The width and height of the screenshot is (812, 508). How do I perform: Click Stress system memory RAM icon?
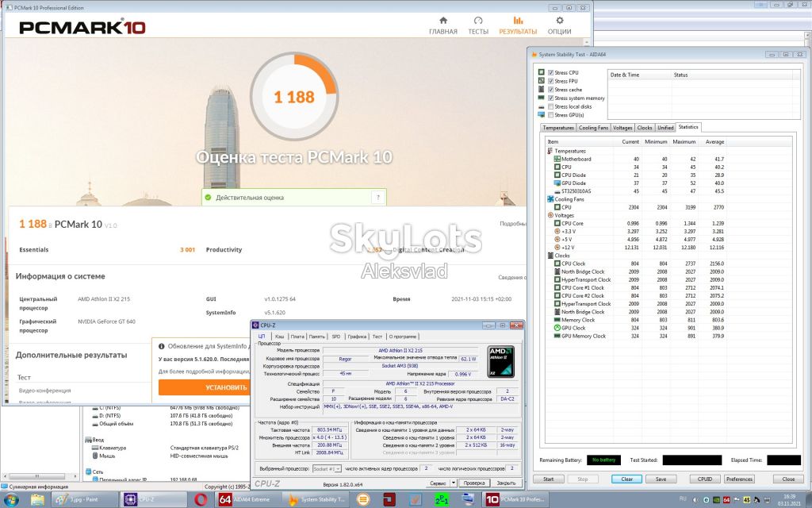tap(541, 98)
